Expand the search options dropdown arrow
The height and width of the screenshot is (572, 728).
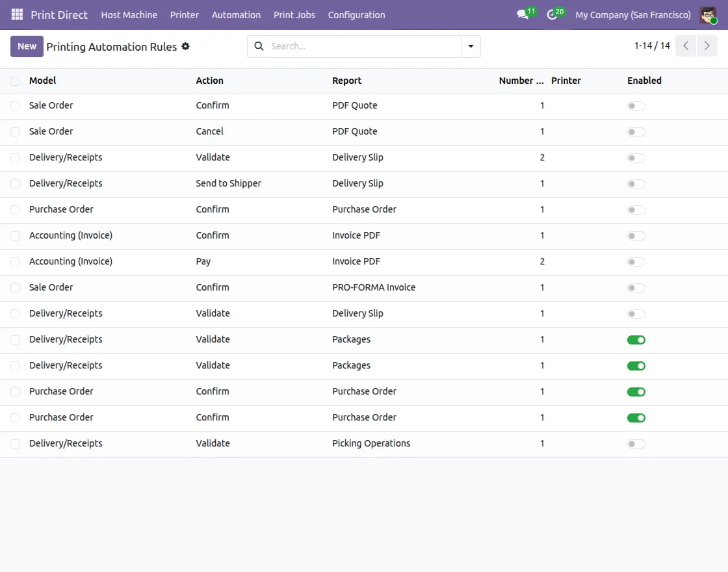pos(471,46)
